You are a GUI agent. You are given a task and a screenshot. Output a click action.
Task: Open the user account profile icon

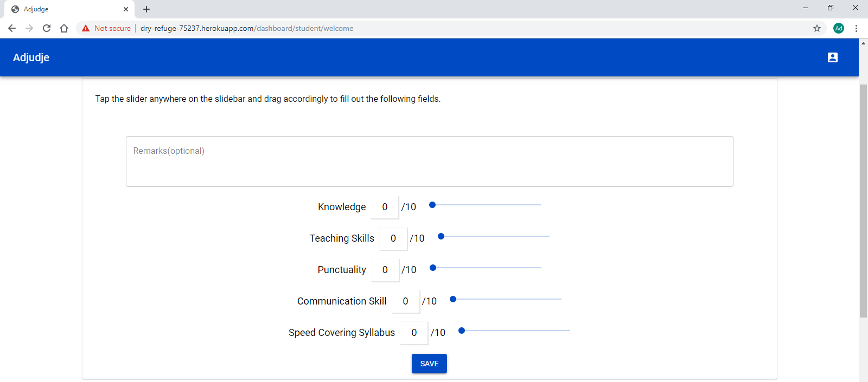click(x=832, y=57)
